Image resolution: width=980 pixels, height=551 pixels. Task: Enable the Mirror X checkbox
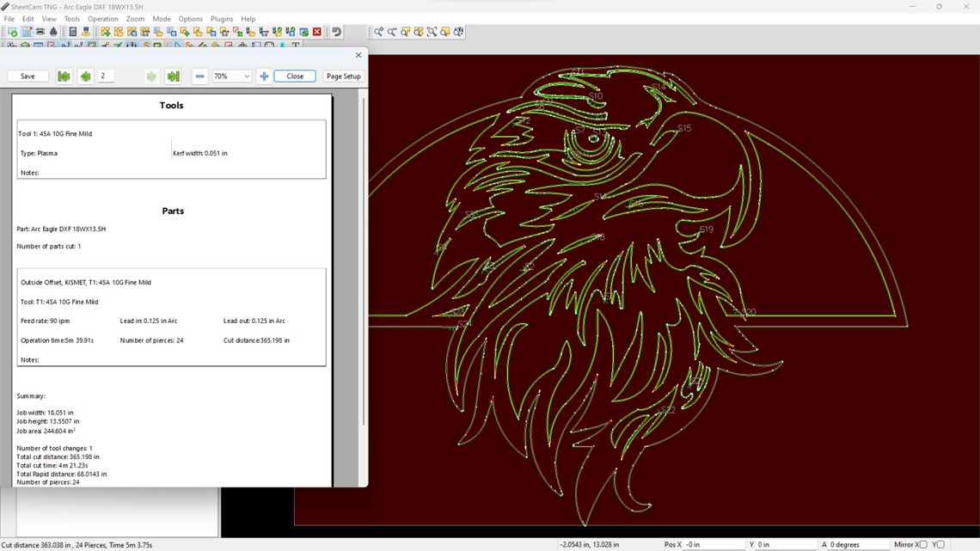click(x=923, y=544)
